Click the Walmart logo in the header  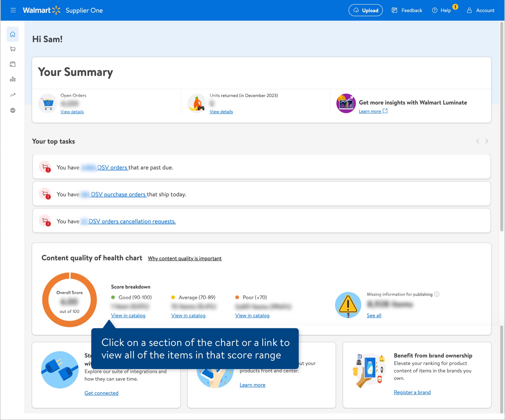pyautogui.click(x=41, y=10)
